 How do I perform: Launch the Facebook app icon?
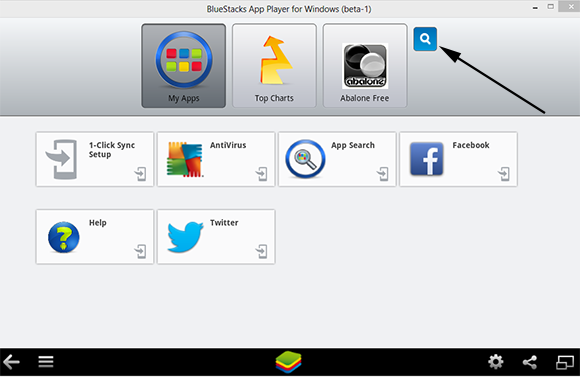pos(426,159)
